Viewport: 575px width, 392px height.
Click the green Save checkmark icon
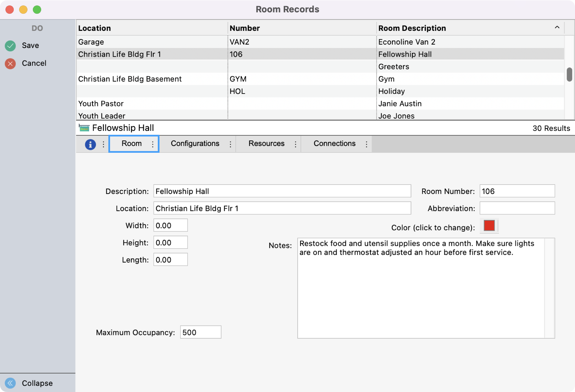[x=10, y=45]
